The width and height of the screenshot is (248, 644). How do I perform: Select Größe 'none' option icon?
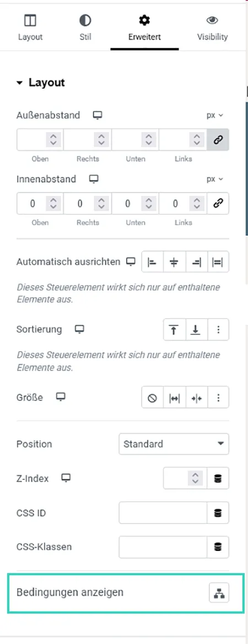[152, 397]
